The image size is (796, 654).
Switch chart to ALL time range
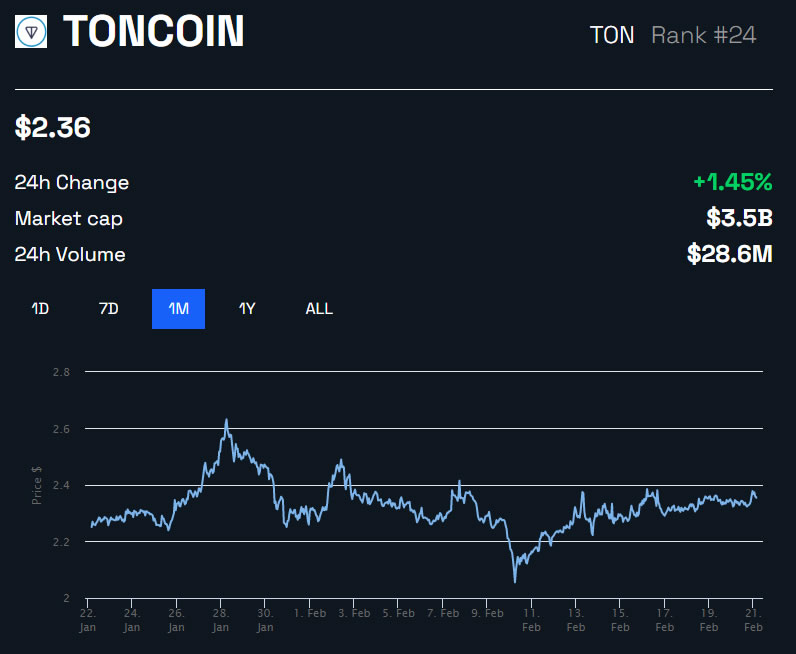tap(319, 309)
